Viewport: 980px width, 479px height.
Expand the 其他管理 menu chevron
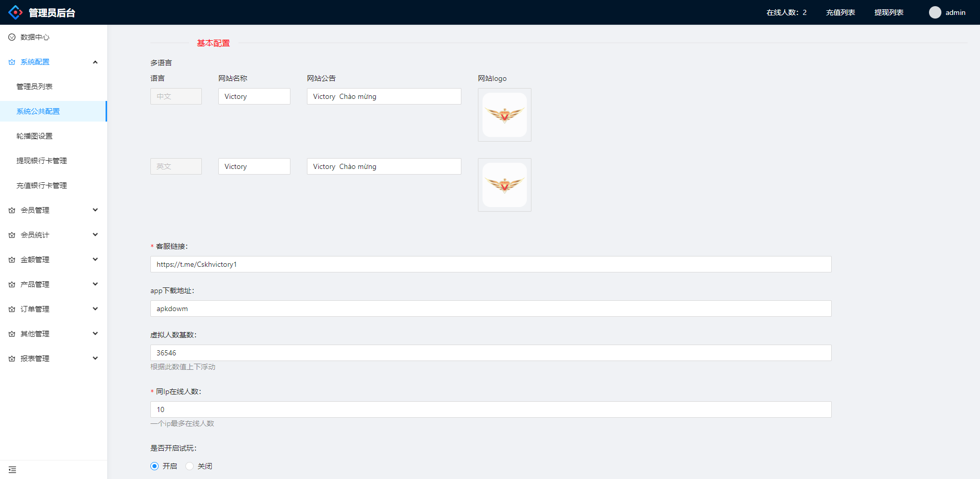pyautogui.click(x=95, y=334)
